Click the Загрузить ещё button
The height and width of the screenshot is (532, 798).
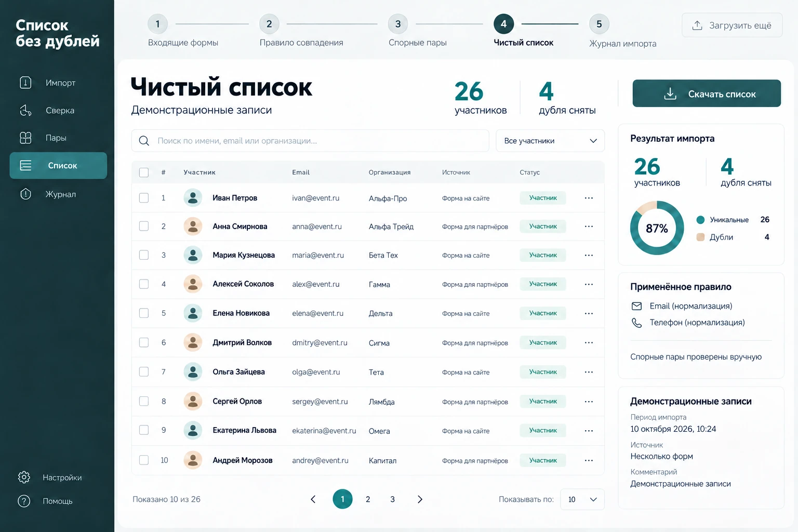point(732,25)
